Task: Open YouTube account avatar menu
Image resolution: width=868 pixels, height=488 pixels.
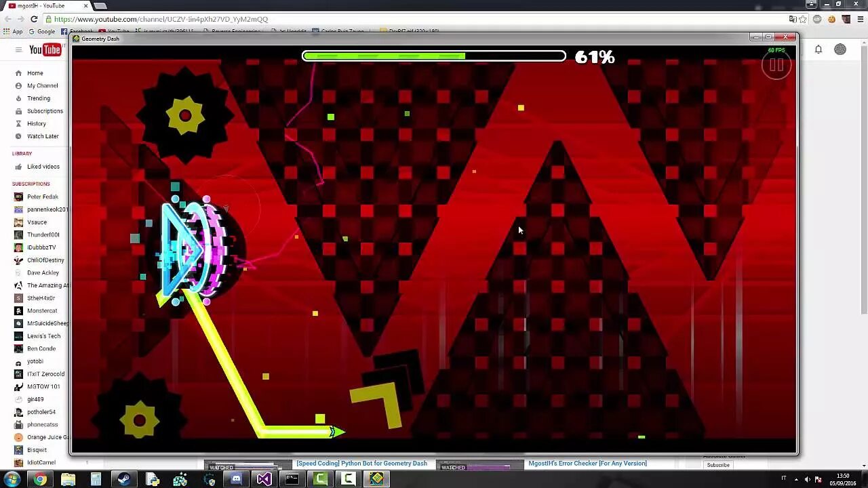Action: click(x=840, y=49)
